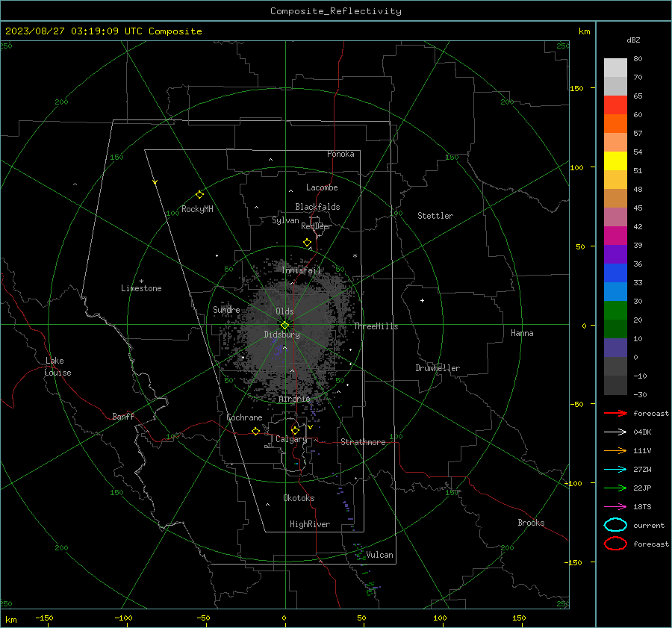Image resolution: width=672 pixels, height=628 pixels.
Task: Click the Vulcan label
Action: click(x=379, y=555)
